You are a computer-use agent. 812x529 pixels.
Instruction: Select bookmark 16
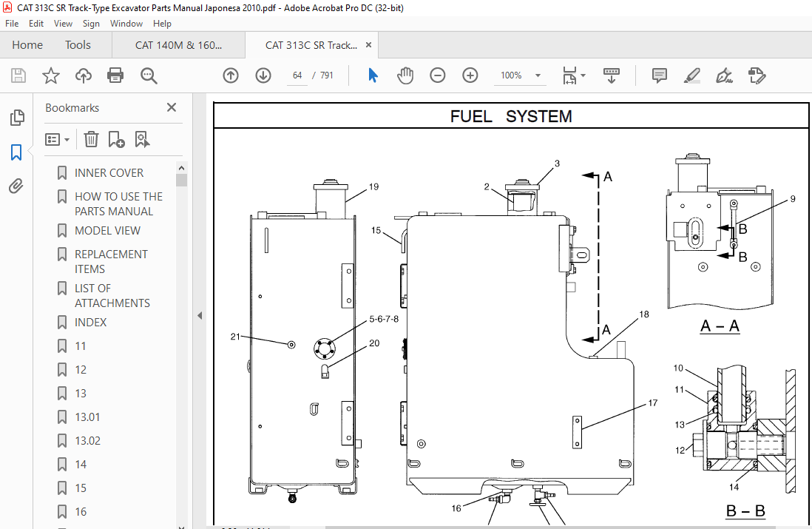click(x=81, y=512)
